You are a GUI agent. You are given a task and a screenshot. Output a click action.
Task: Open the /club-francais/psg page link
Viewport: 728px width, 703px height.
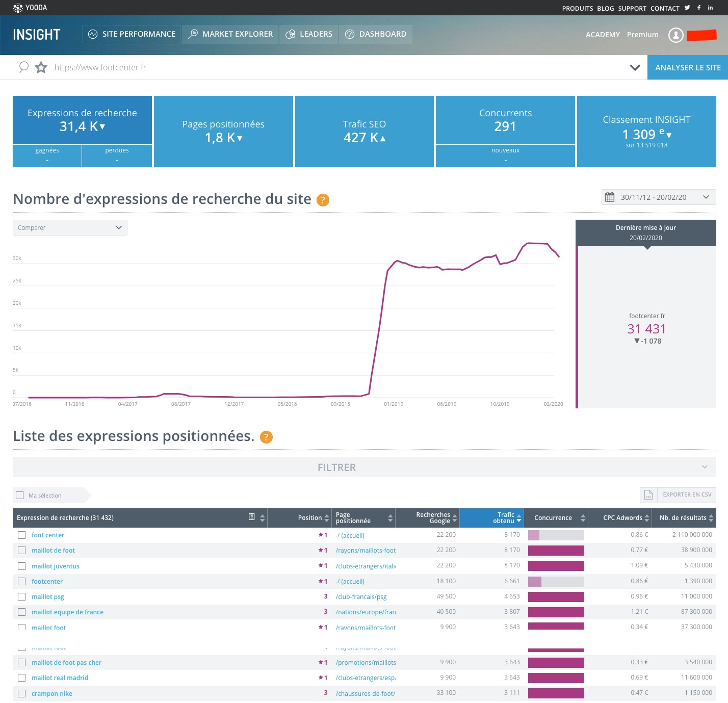[361, 597]
